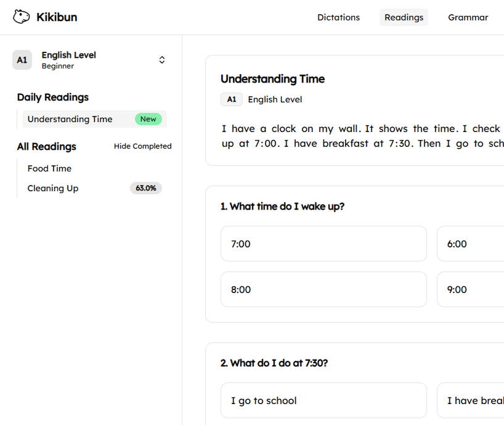Go to the Readings tab
Viewport: 504px width, 425px height.
pyautogui.click(x=404, y=17)
